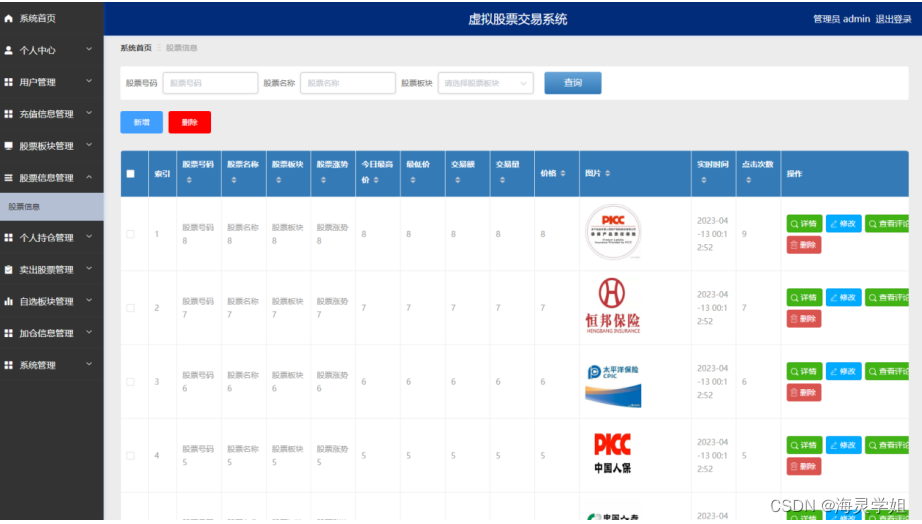Expand 充值信息管理 with its chevron
The width and height of the screenshot is (922, 524).
(x=89, y=114)
